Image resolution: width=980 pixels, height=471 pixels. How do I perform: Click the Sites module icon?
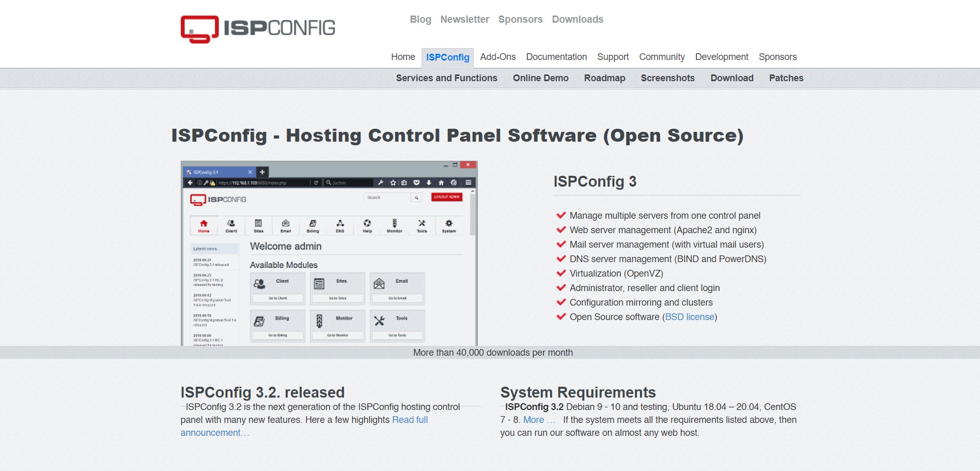258,223
